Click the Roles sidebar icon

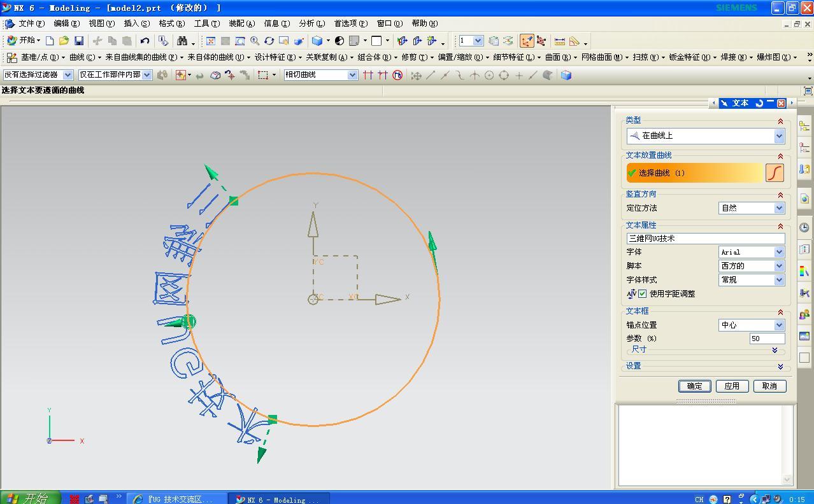tap(804, 314)
